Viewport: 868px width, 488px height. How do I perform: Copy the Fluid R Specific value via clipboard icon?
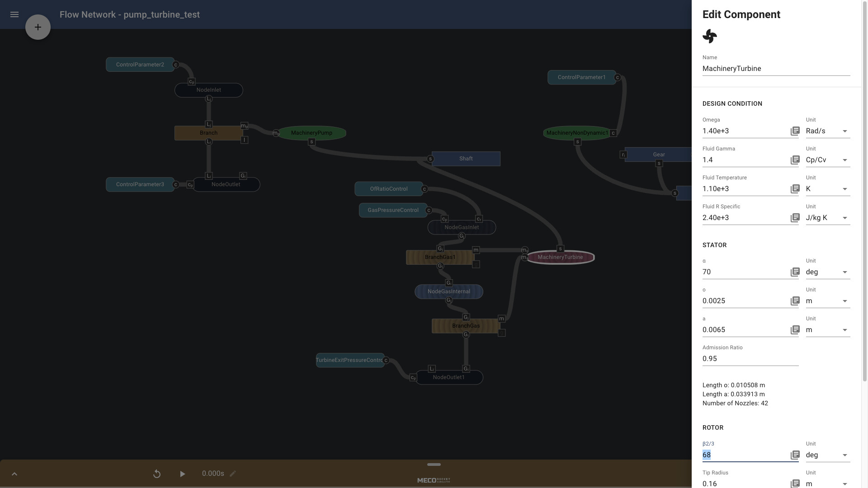tap(795, 217)
